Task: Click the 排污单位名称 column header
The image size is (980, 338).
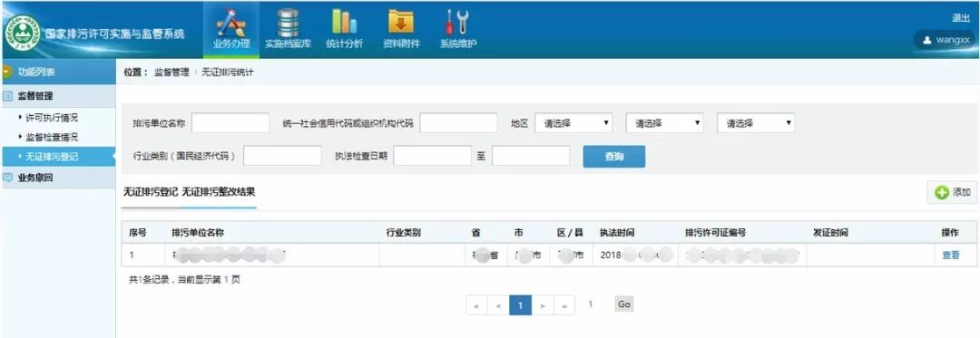Action: coord(198,233)
